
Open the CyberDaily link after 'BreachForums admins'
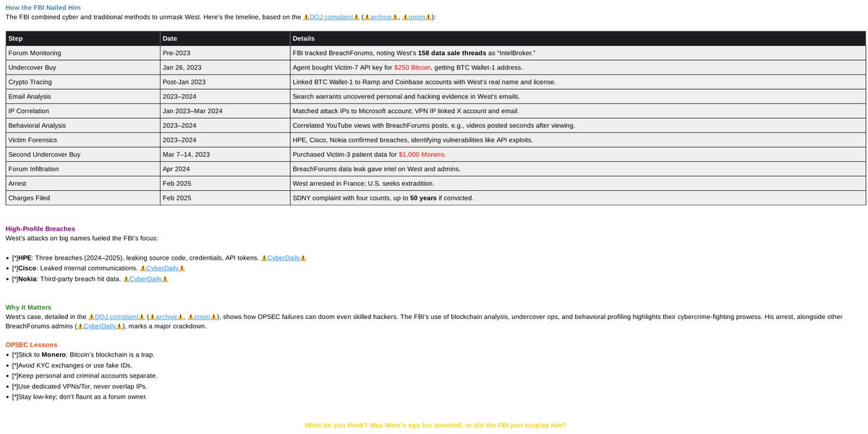[100, 326]
